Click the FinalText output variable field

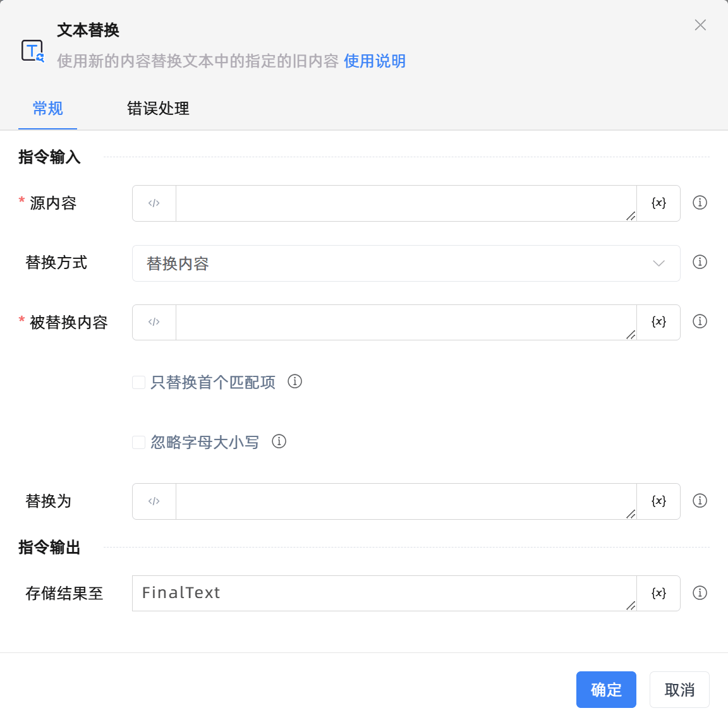(x=383, y=594)
